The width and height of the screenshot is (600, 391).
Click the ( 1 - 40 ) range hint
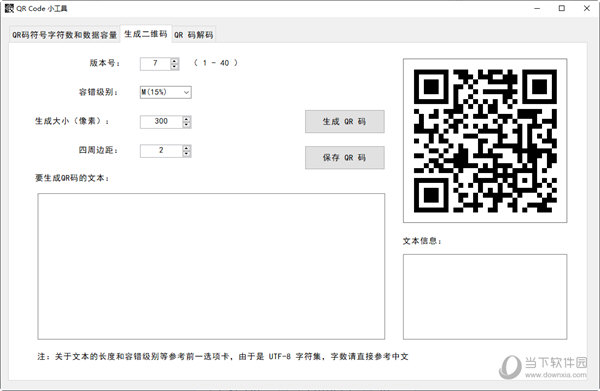(216, 63)
